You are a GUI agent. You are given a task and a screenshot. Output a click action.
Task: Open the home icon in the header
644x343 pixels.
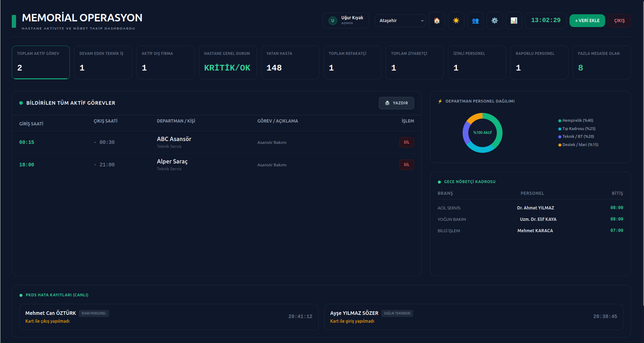click(x=437, y=21)
